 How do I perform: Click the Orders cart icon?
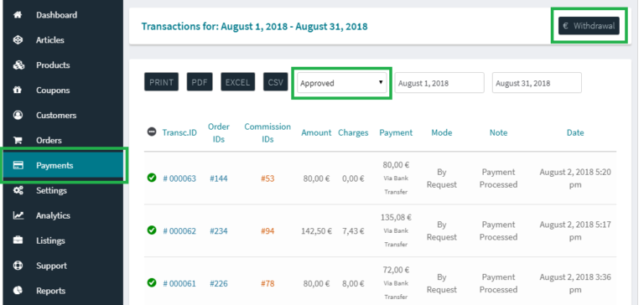coord(18,141)
